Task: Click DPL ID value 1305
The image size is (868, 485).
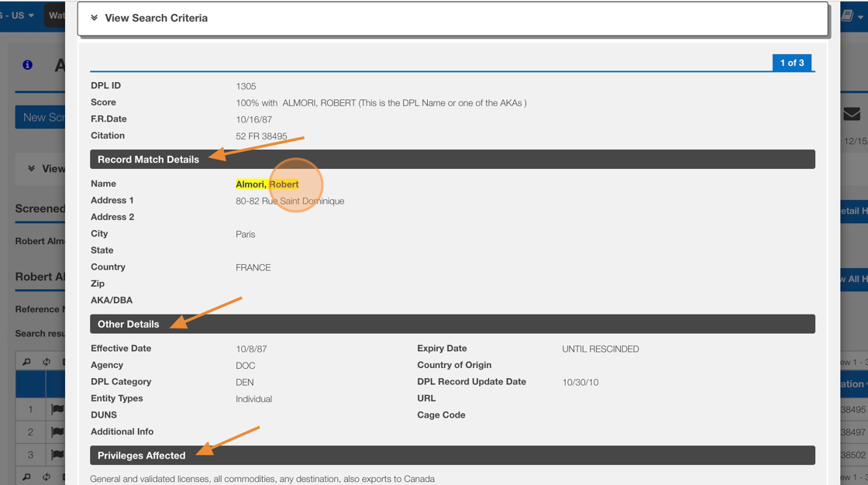Action: (246, 86)
